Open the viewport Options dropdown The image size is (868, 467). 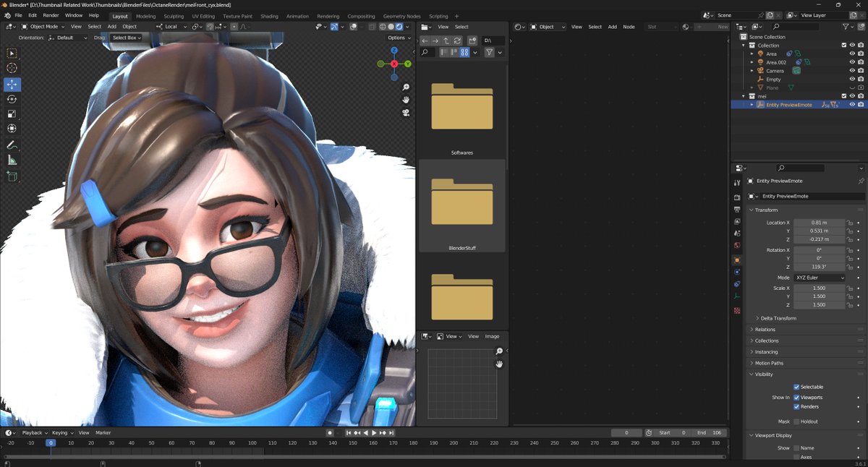coord(399,38)
